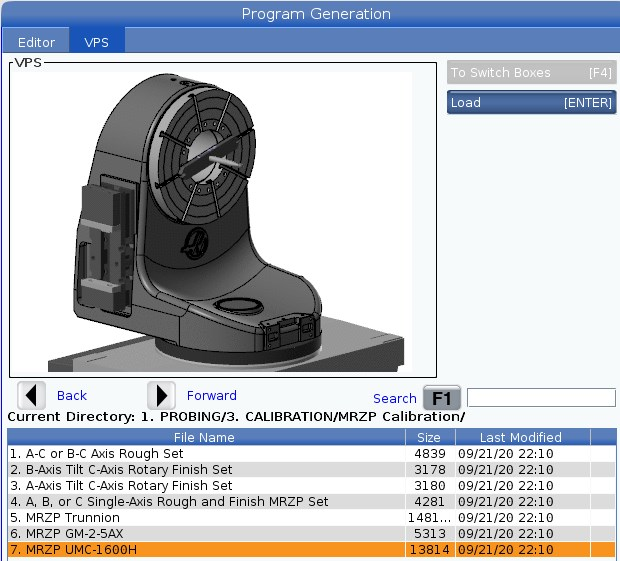Click the Forward label link
Screen dimensions: 620x561
212,395
